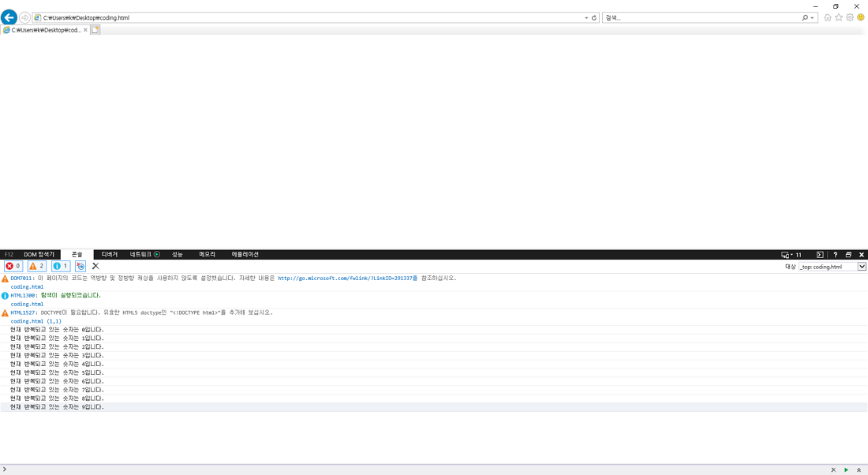The image size is (868, 475).
Task: Open the Tools gear icon
Action: coord(850,17)
